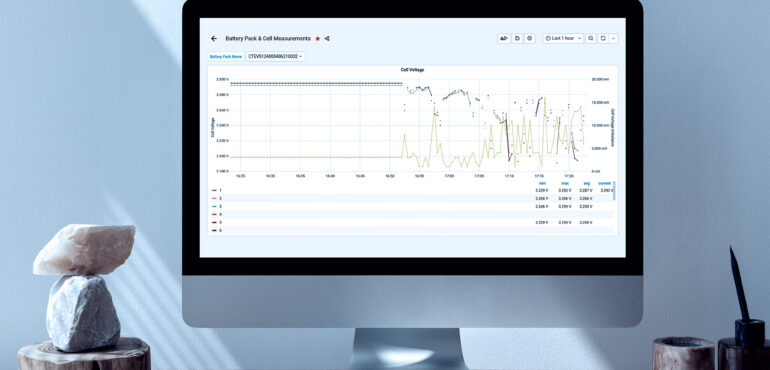Click the 17:00 time axis label
The height and width of the screenshot is (370, 770).
coord(449,175)
